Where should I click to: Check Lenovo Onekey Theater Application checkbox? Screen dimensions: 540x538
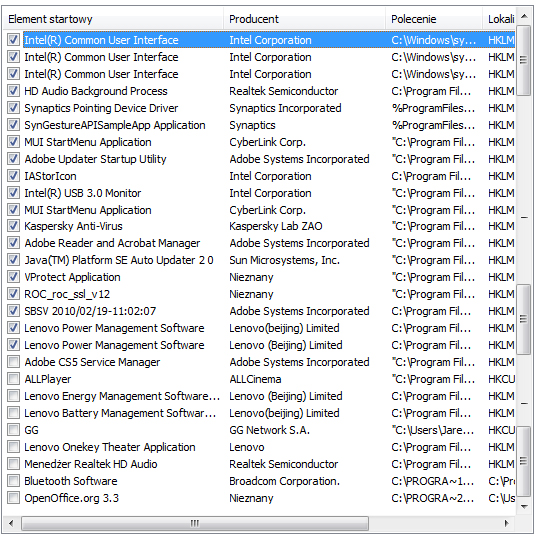click(13, 447)
